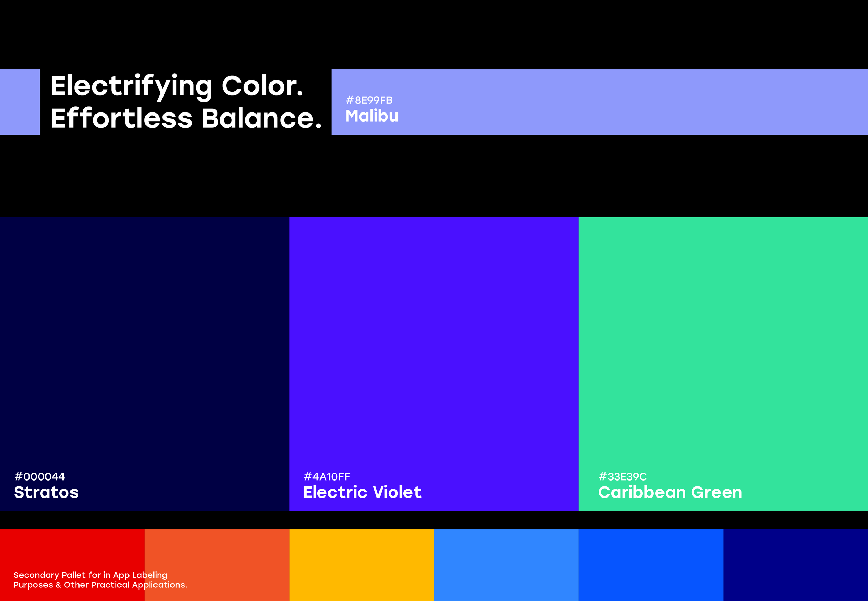Click the yellow secondary palette swatch
The width and height of the screenshot is (868, 601).
[361, 565]
